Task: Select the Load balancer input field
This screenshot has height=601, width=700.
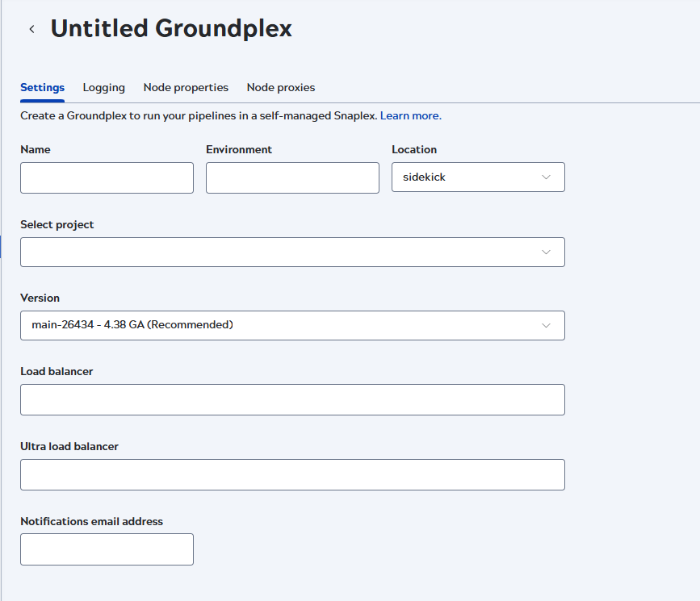Action: [291, 400]
